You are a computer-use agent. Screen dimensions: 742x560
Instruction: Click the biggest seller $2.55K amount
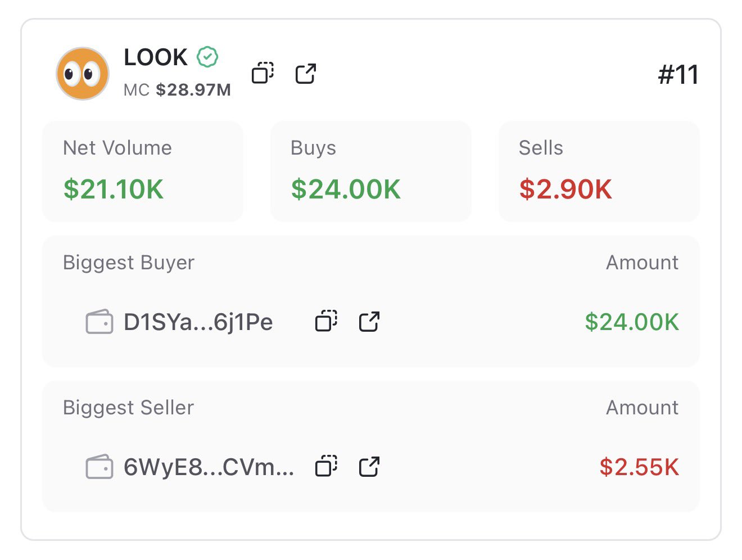(x=639, y=467)
